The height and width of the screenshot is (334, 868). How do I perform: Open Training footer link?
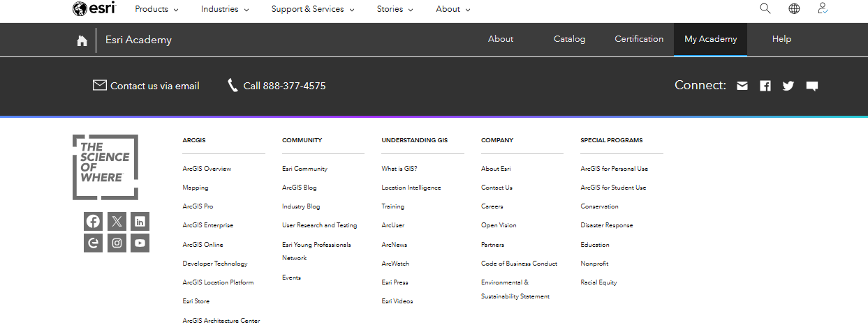pos(392,206)
